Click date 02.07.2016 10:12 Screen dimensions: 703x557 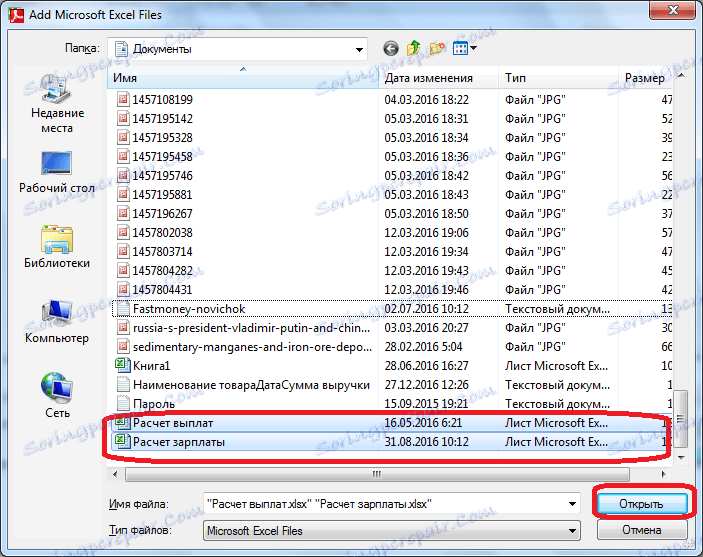coord(426,309)
